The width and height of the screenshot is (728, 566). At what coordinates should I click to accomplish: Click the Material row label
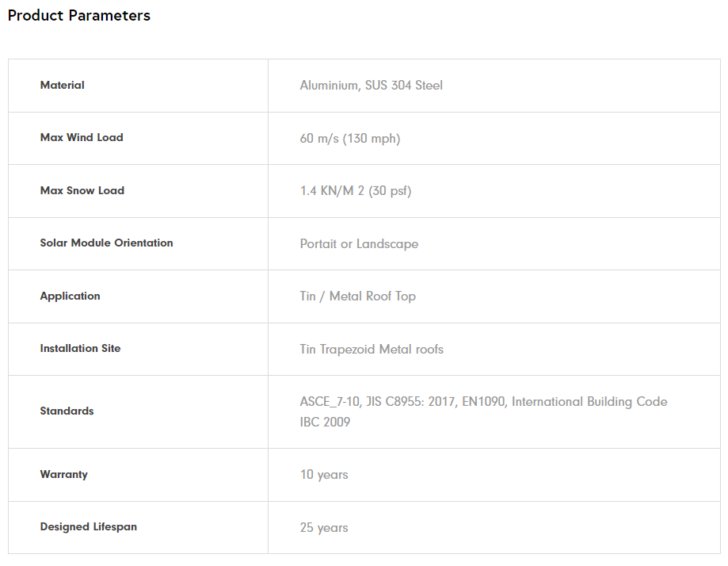(x=63, y=85)
